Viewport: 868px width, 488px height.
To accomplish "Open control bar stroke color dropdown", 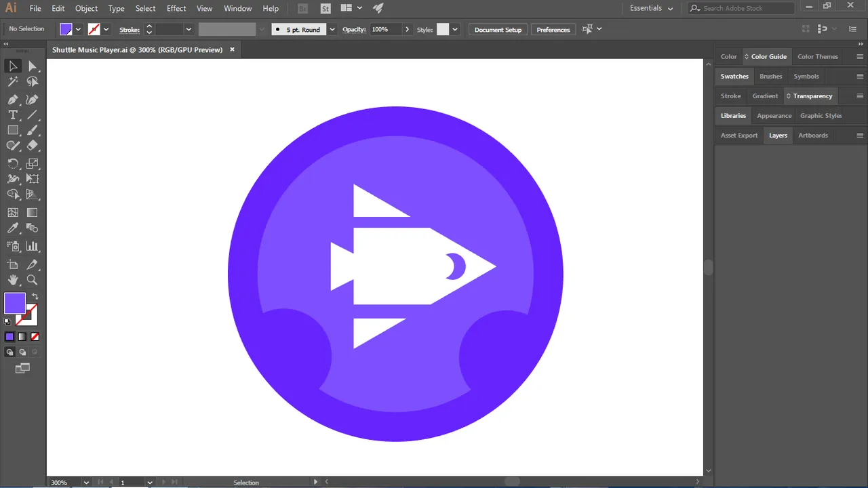I will pyautogui.click(x=106, y=29).
